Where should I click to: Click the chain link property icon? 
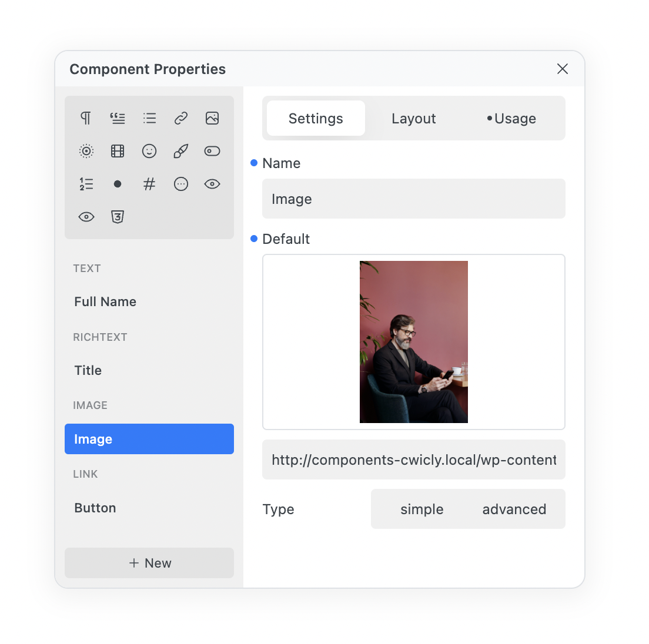click(x=181, y=118)
